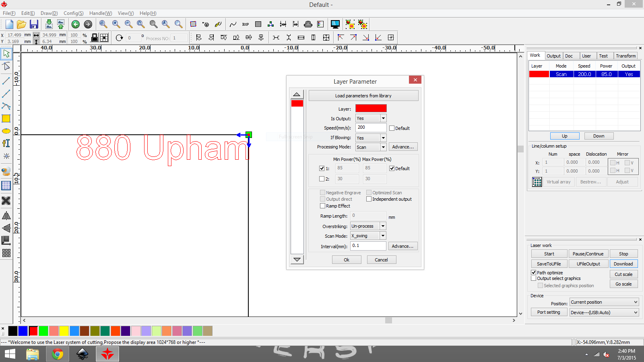Save the file with the floppy disk icon
This screenshot has height=362, width=644.
[34, 24]
